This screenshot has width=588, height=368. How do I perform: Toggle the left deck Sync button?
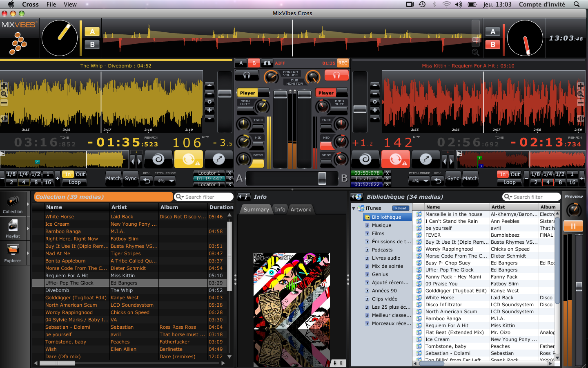(x=131, y=178)
